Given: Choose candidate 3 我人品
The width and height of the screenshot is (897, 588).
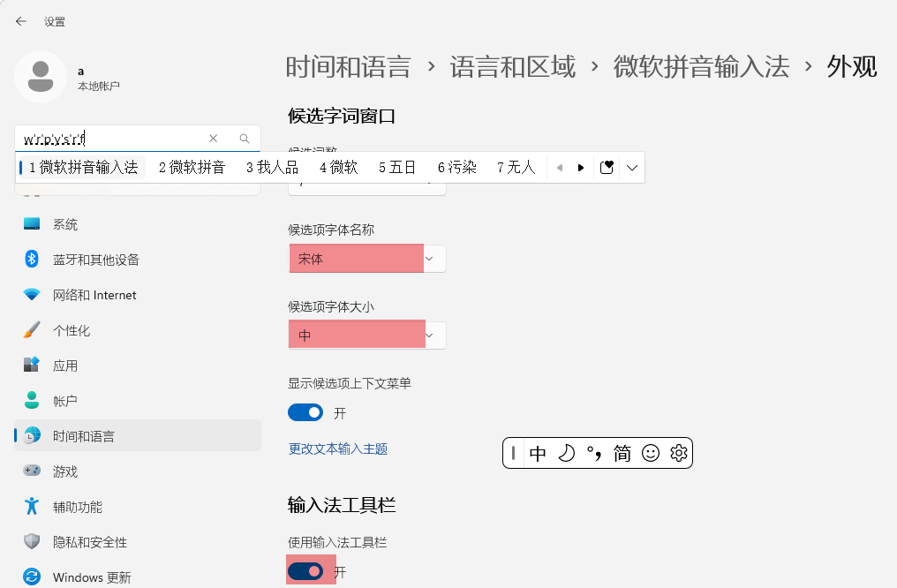Looking at the screenshot, I should tap(272, 167).
